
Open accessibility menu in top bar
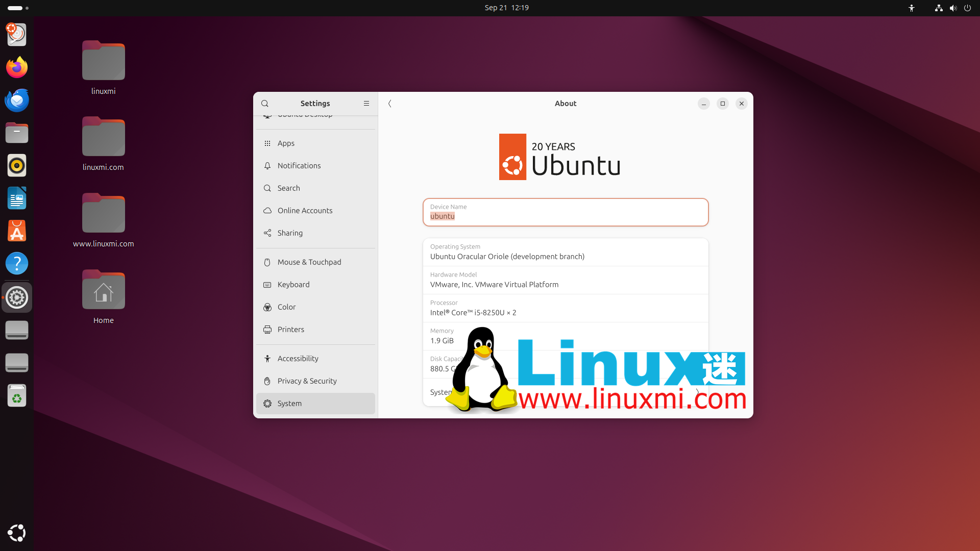[x=912, y=8]
